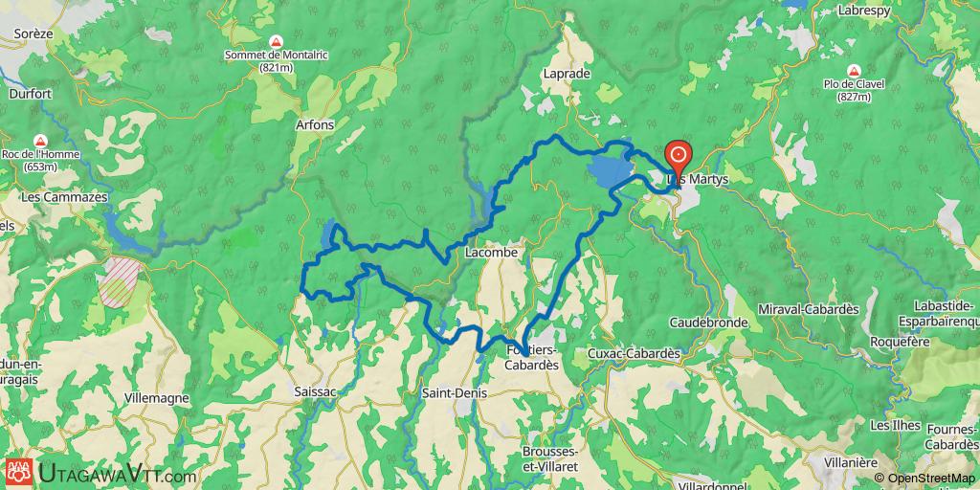Image resolution: width=980 pixels, height=490 pixels.
Task: Click the Saint-Denis village label
Action: (455, 393)
